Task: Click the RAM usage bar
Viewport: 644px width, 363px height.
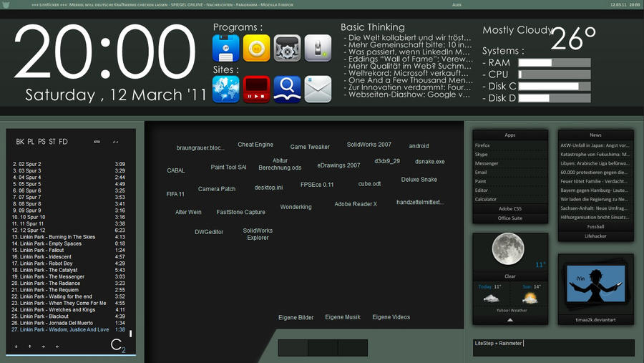Action: (x=555, y=63)
